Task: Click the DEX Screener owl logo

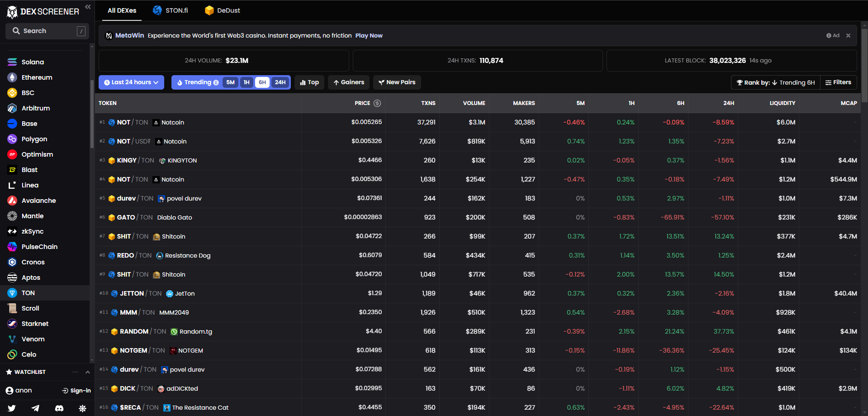Action: coord(12,12)
